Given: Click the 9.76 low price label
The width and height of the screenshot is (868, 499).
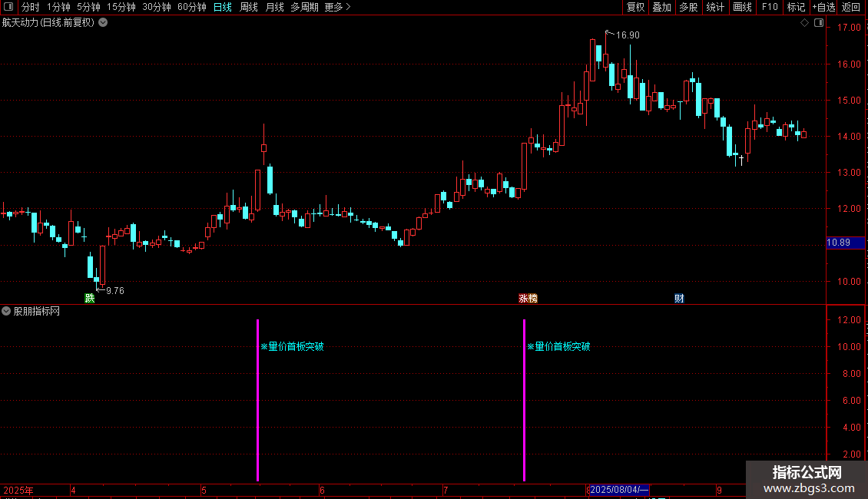Looking at the screenshot, I should 115,290.
